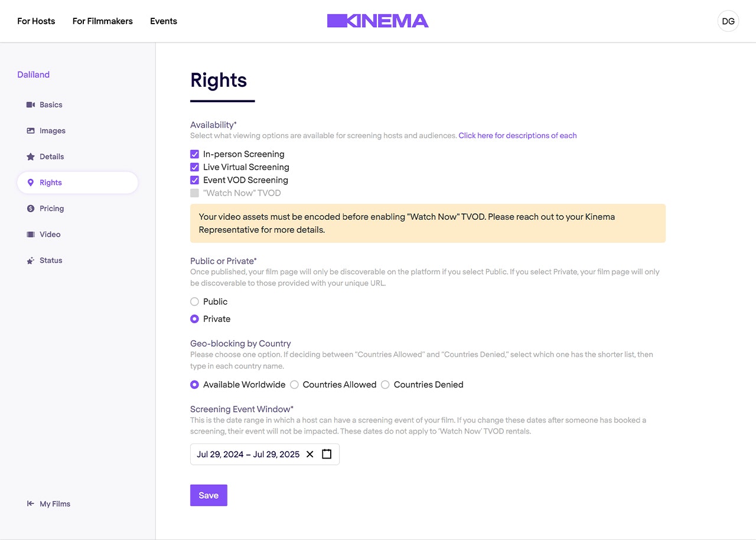The width and height of the screenshot is (756, 540).
Task: Toggle Event VOD Screening checkbox
Action: coord(194,180)
